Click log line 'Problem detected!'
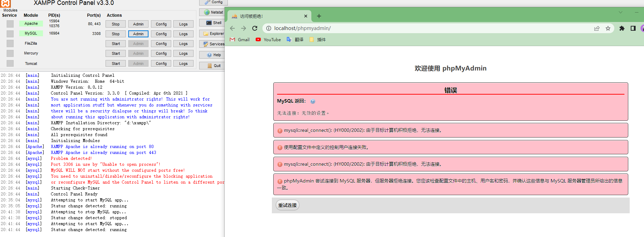Screen dimensions: 644x237 coord(71,158)
